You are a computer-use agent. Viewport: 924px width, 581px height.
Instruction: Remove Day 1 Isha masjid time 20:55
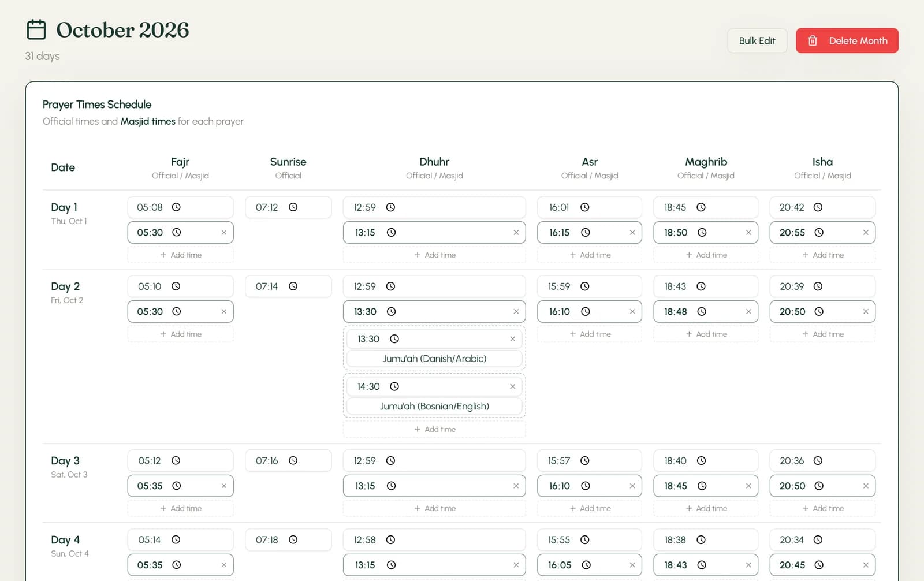[865, 233]
